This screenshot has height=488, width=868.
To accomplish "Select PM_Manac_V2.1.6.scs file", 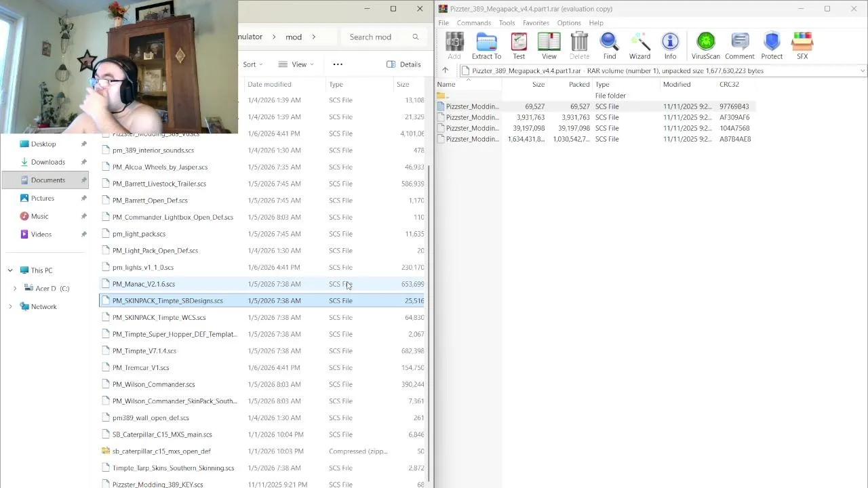I will point(263,284).
